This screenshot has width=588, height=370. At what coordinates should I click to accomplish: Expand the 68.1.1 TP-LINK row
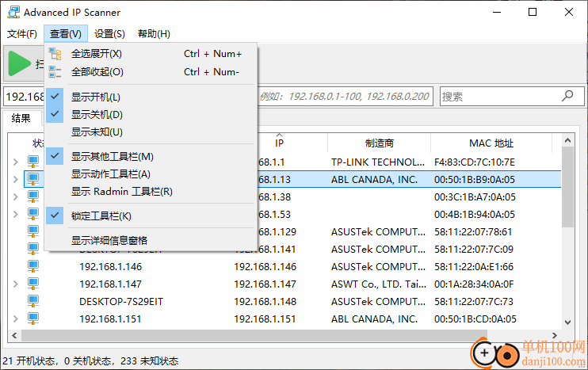(15, 162)
